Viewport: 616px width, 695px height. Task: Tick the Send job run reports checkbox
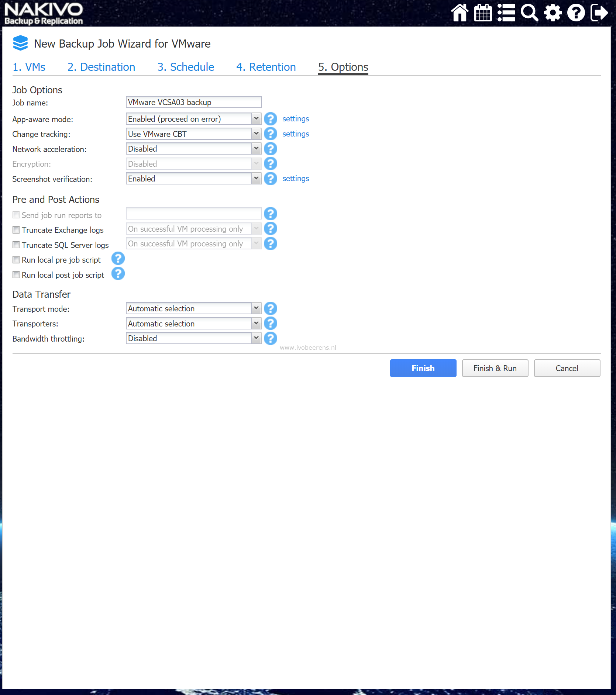(16, 215)
